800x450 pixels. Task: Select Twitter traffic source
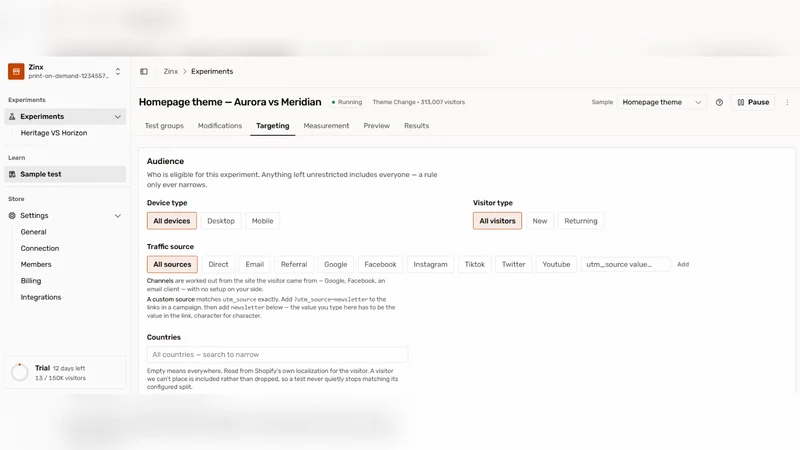point(513,264)
